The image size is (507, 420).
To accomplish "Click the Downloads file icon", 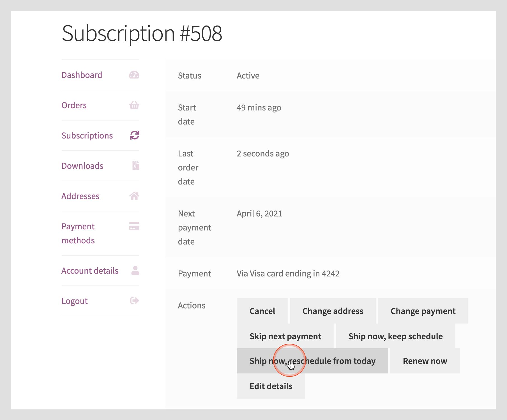I will tap(136, 165).
